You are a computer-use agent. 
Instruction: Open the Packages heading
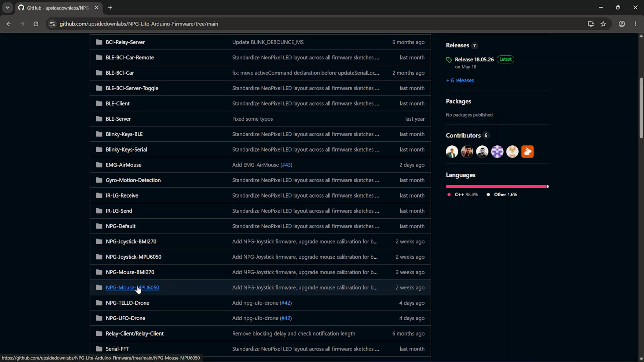click(x=458, y=101)
